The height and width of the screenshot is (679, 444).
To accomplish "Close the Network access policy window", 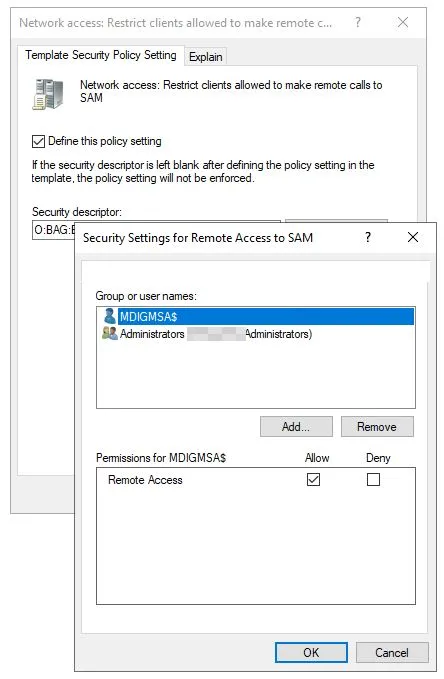I will tap(403, 22).
